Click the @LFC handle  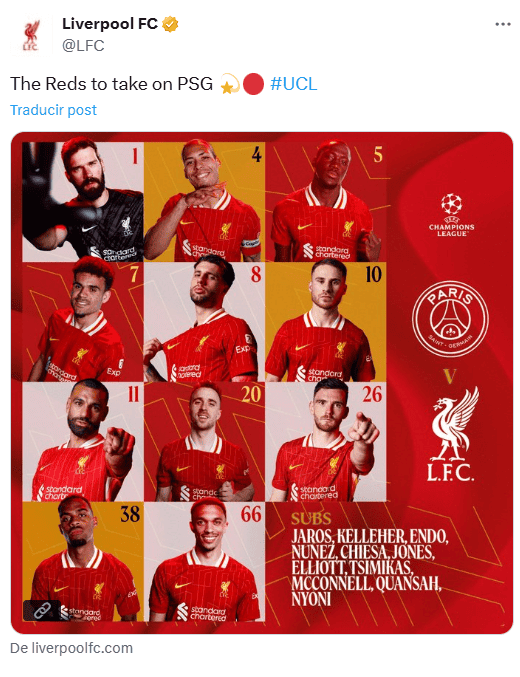point(83,46)
